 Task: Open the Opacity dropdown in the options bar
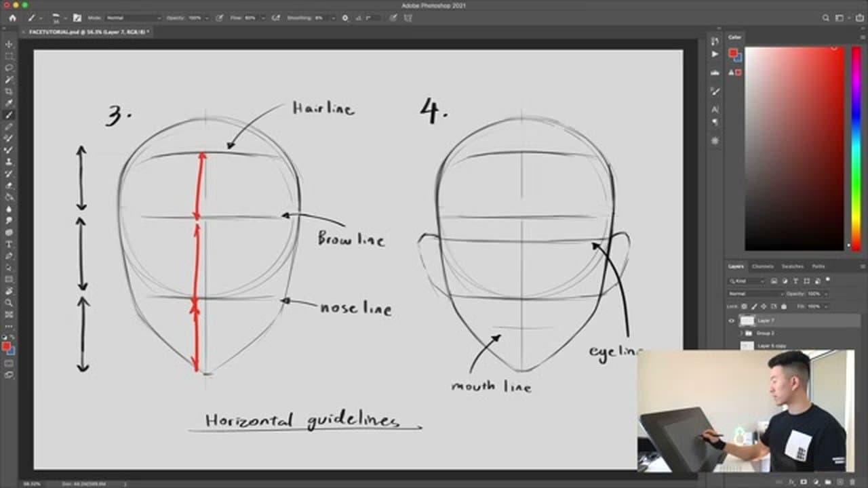[x=207, y=18]
